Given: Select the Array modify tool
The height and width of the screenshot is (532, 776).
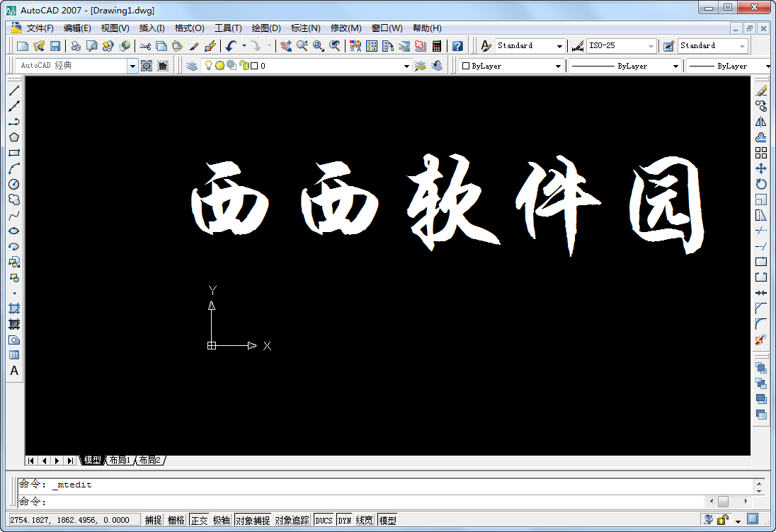Looking at the screenshot, I should pyautogui.click(x=761, y=153).
